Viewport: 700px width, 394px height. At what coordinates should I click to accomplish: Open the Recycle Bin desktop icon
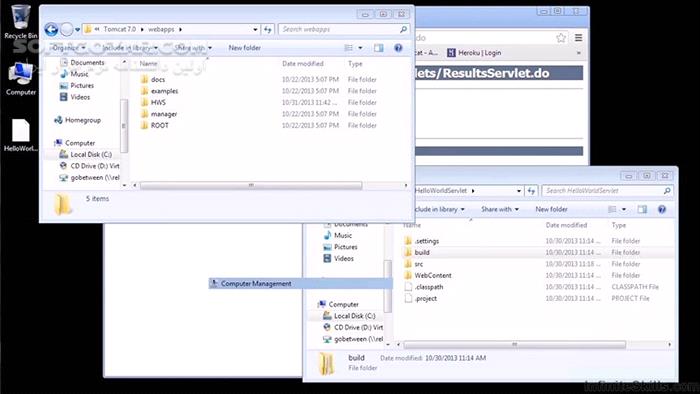[21, 21]
